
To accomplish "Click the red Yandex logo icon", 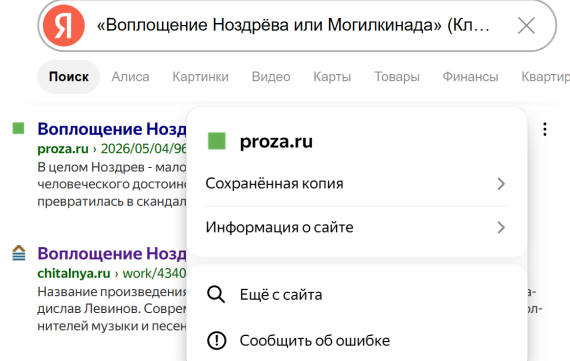I will [x=64, y=25].
